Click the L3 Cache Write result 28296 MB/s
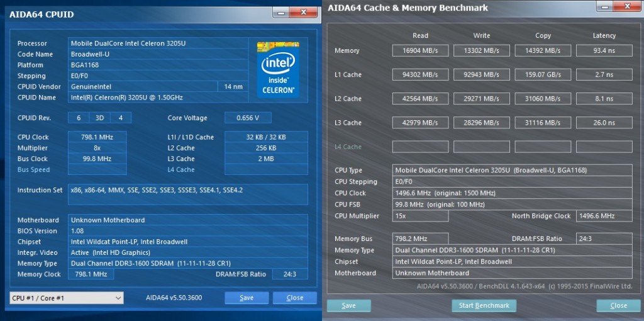 (481, 123)
